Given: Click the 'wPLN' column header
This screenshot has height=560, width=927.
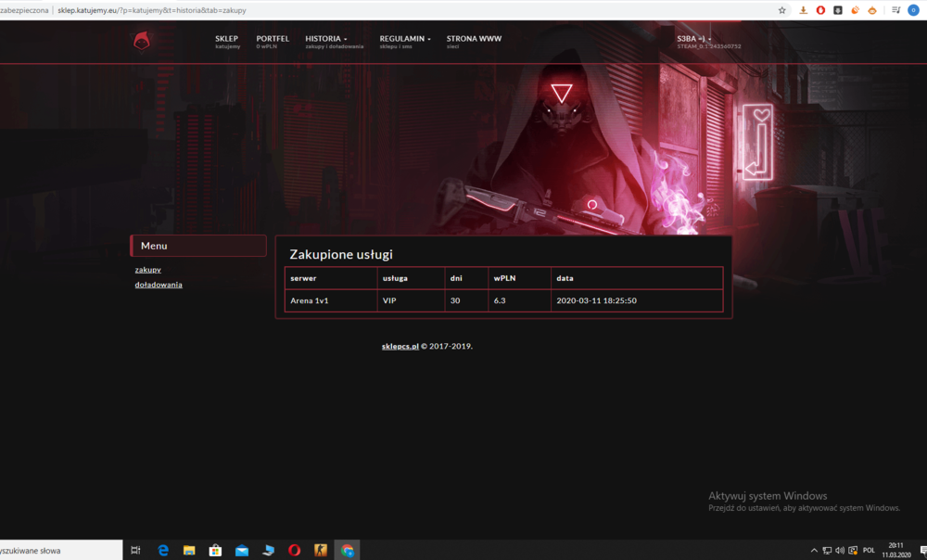Looking at the screenshot, I should pyautogui.click(x=520, y=278).
